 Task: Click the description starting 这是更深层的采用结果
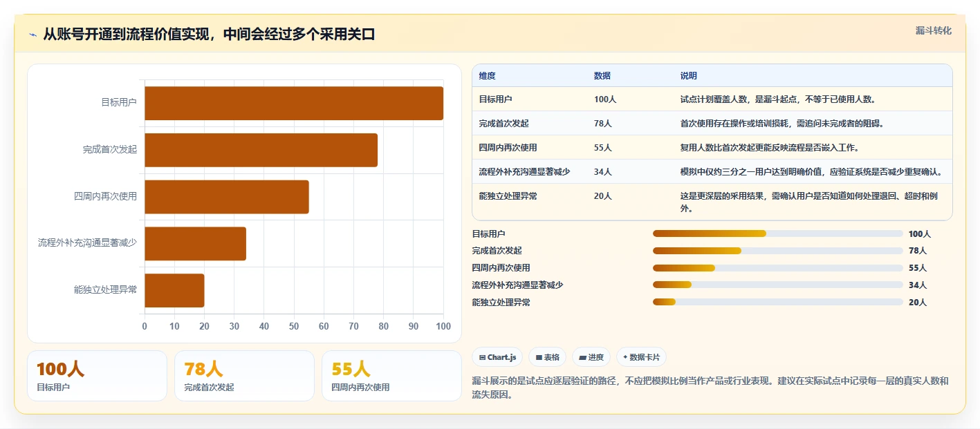(810, 202)
